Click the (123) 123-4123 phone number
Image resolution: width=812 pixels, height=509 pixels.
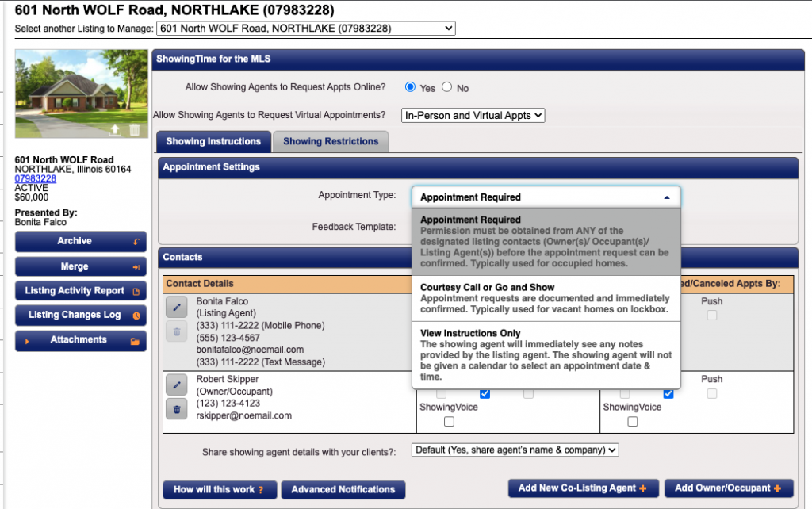[228, 404]
